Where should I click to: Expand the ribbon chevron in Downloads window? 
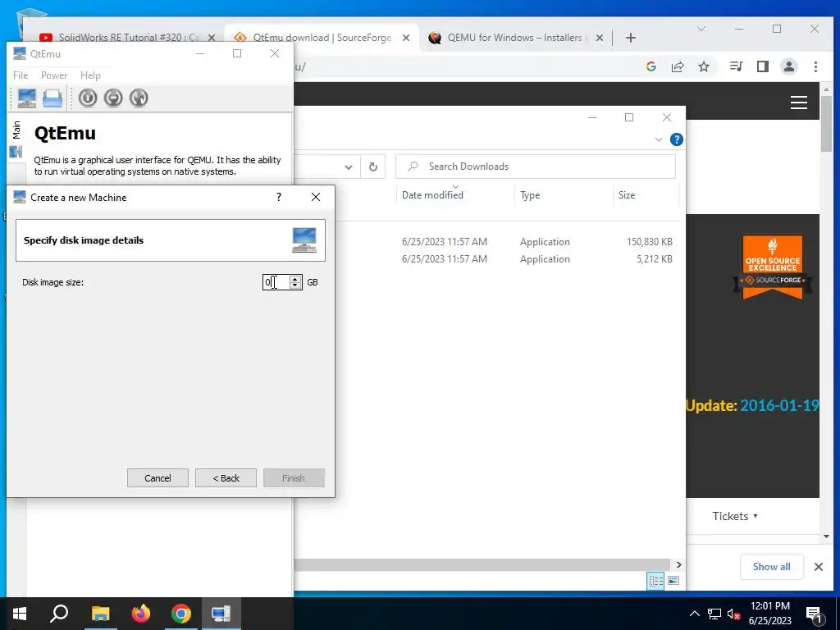coord(659,139)
